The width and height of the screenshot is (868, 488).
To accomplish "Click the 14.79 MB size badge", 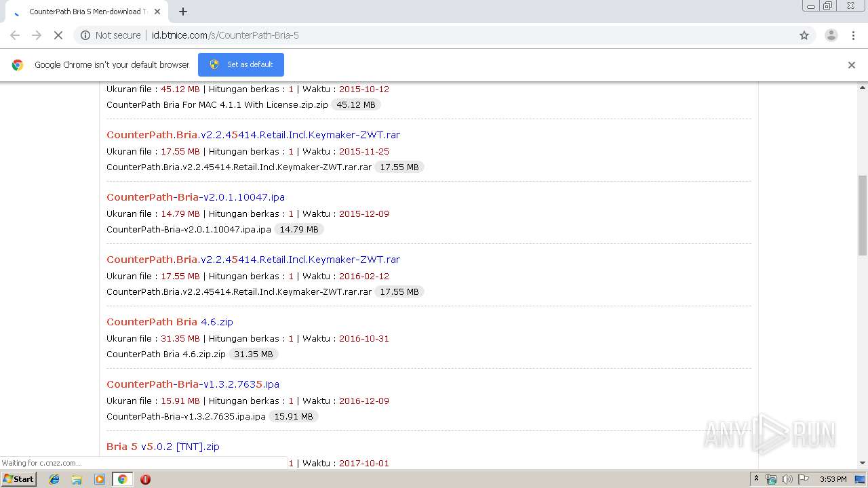I will point(299,229).
